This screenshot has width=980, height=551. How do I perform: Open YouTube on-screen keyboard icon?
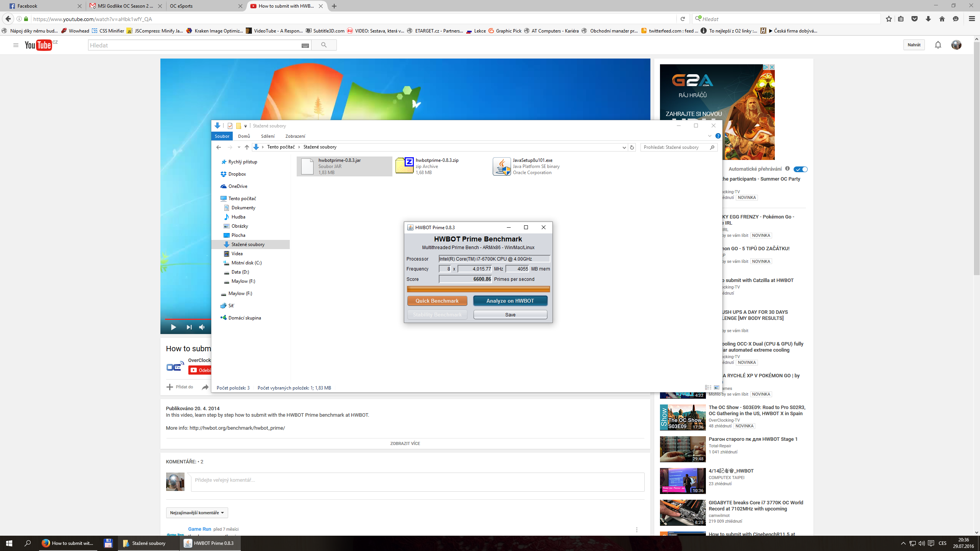coord(305,46)
